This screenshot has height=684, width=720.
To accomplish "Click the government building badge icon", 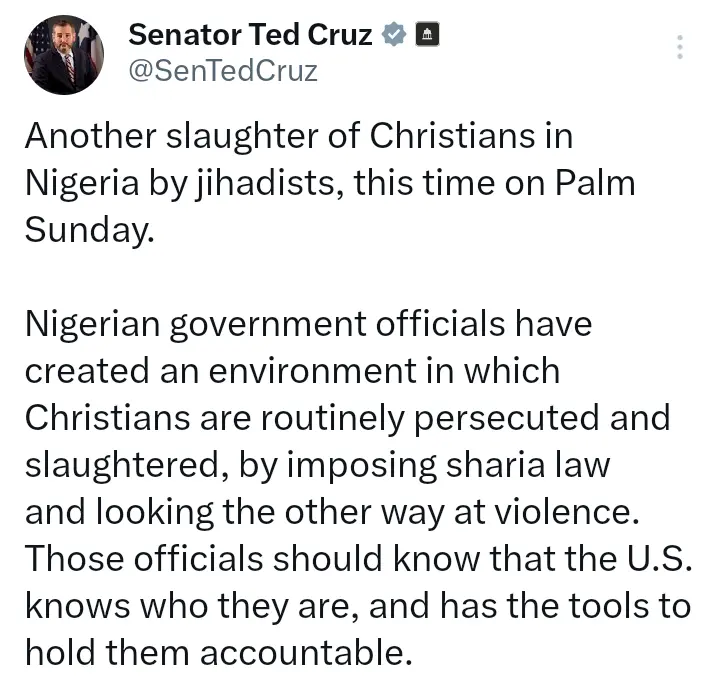I will 426,36.
